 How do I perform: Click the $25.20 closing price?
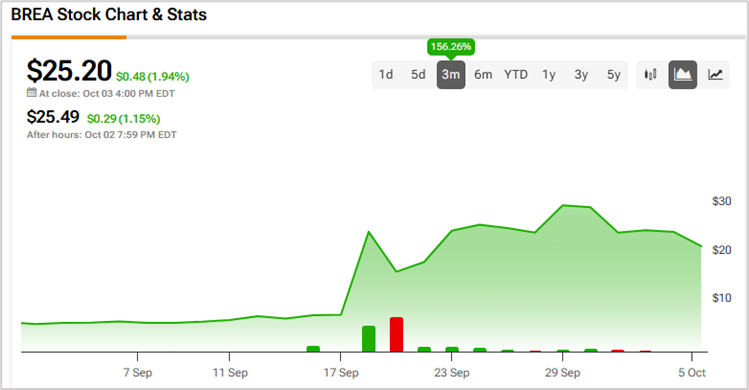click(69, 71)
